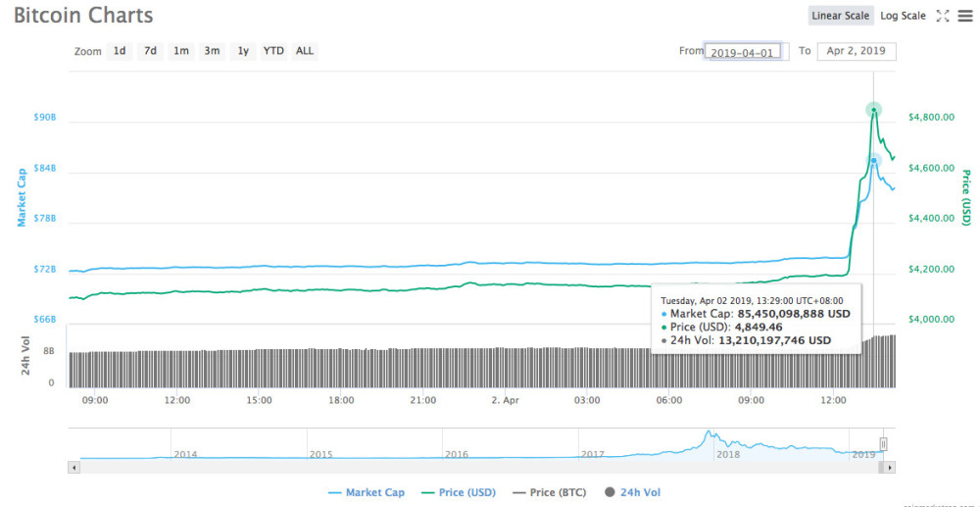Screen dimensions: 980x507
Task: Toggle 24h Vol series in legend
Action: tap(632, 492)
